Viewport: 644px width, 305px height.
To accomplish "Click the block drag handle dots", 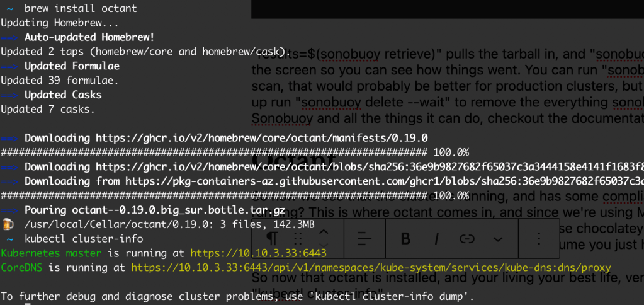I will coord(298,239).
